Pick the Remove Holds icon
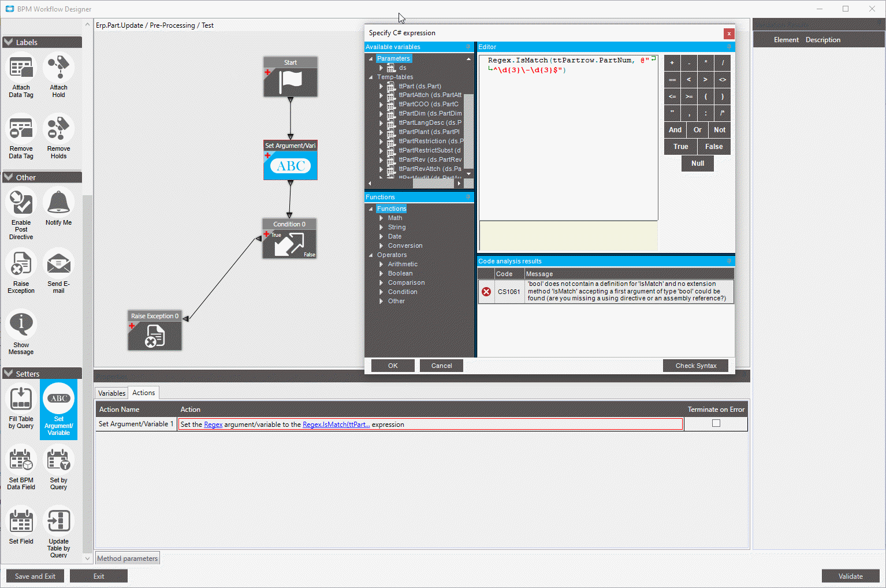This screenshot has height=588, width=886. coord(58,129)
